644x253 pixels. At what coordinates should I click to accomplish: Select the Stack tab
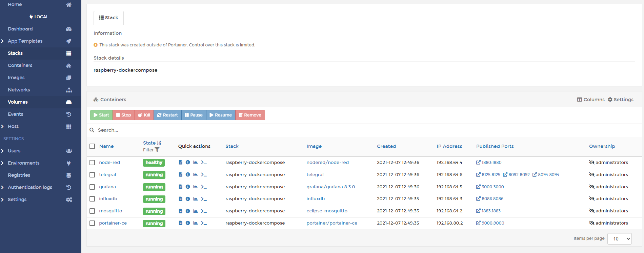coord(108,18)
